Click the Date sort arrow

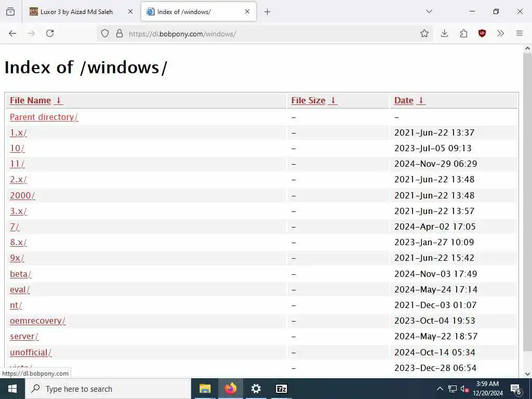tap(421, 100)
